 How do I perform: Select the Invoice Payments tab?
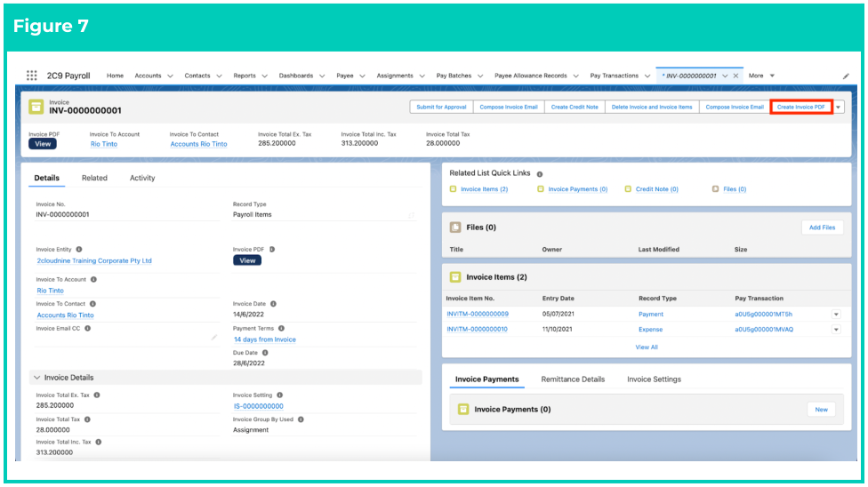(487, 379)
